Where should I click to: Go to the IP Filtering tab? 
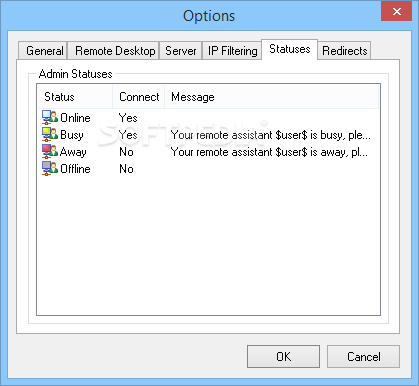coord(232,51)
